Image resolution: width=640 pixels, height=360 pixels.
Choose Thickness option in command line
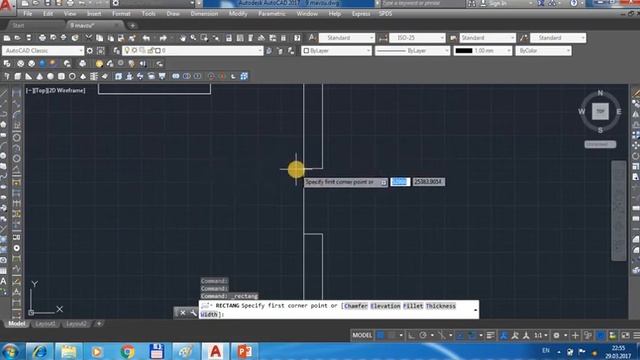(440, 306)
